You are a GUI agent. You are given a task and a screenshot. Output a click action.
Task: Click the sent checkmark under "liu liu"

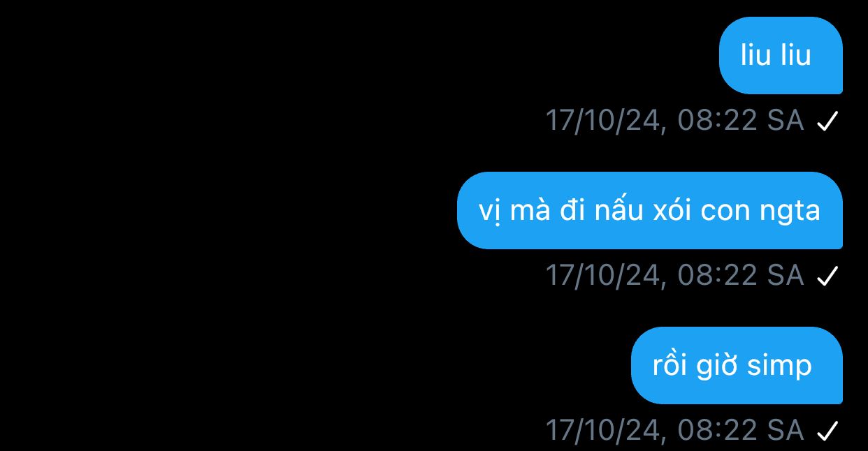(827, 122)
